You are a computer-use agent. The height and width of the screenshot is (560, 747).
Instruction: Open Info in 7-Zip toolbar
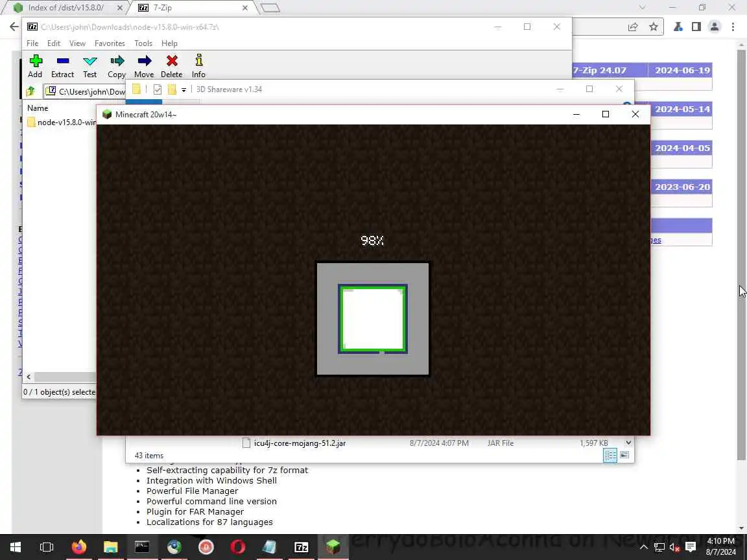pyautogui.click(x=198, y=66)
